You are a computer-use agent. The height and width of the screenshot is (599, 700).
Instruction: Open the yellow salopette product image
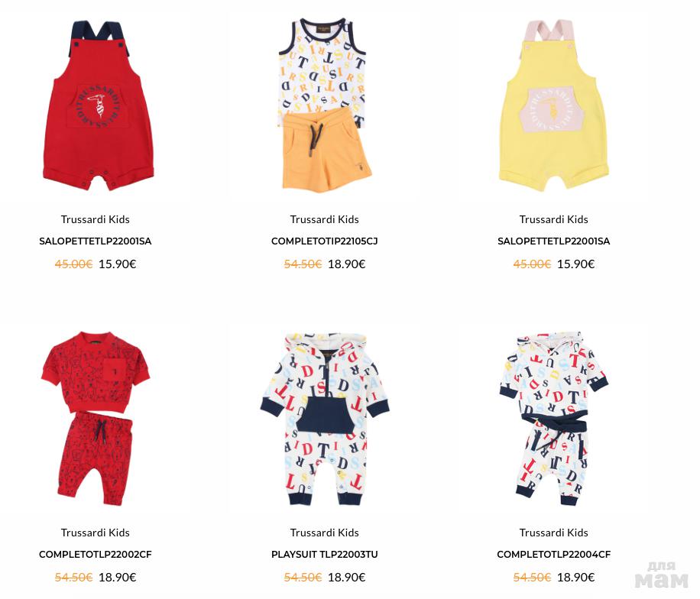tap(553, 106)
